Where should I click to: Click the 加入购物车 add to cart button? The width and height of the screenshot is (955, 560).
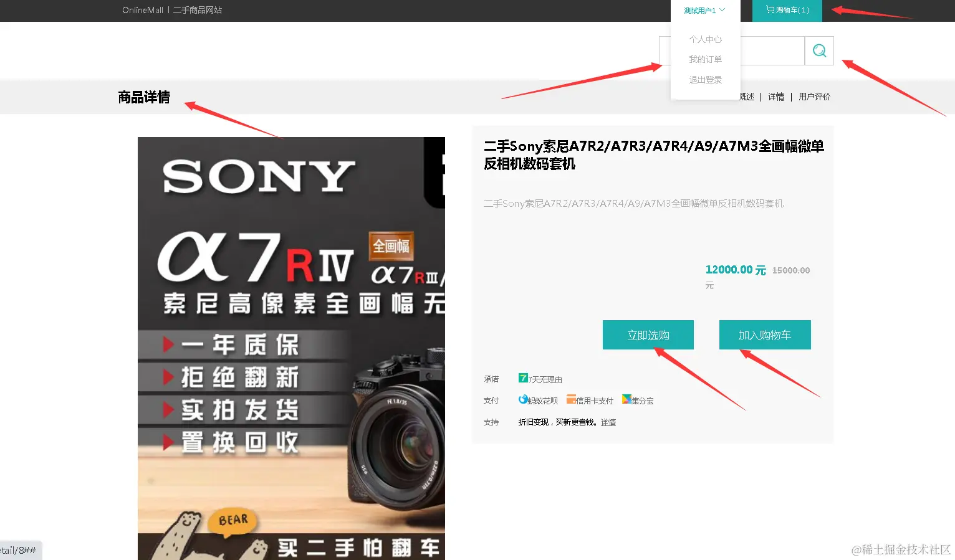click(x=765, y=335)
